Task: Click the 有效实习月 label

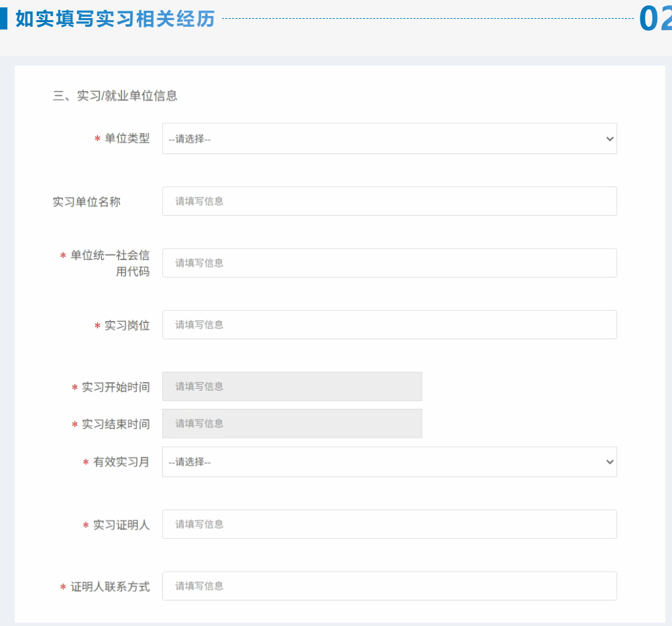Action: (x=121, y=462)
